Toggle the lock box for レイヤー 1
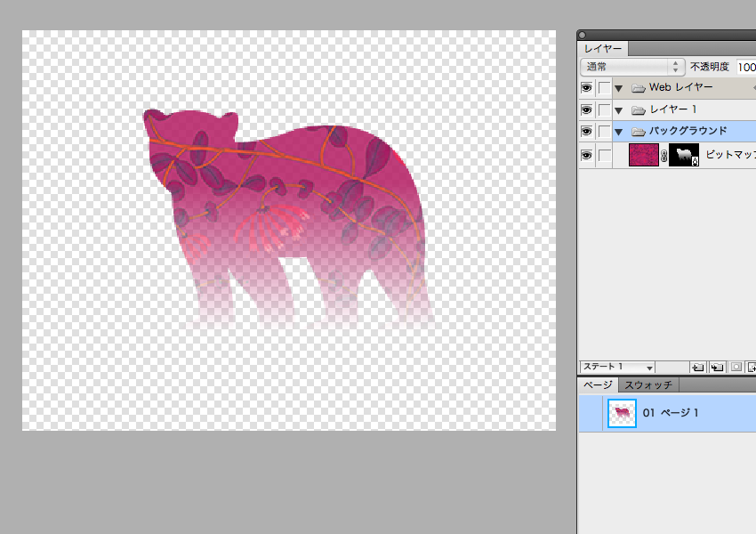The width and height of the screenshot is (756, 534). 604,109
